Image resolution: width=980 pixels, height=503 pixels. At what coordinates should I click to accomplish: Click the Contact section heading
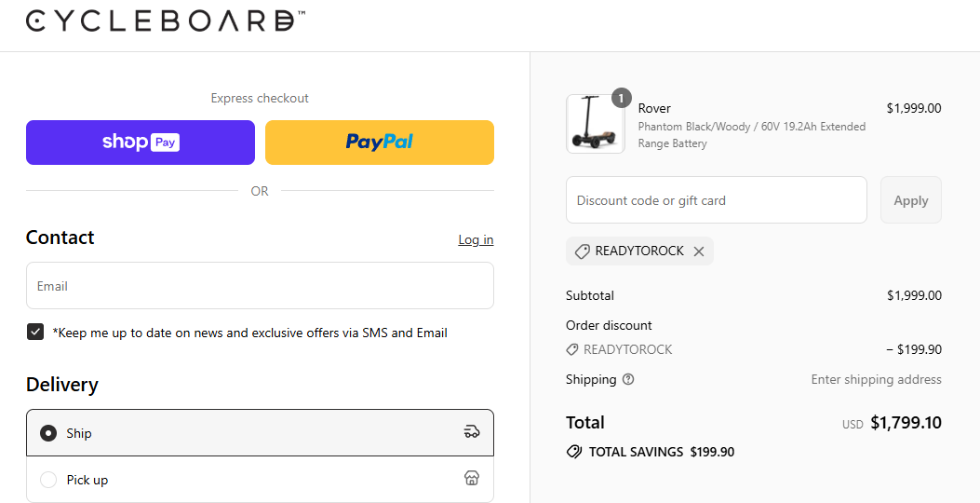[x=60, y=238]
